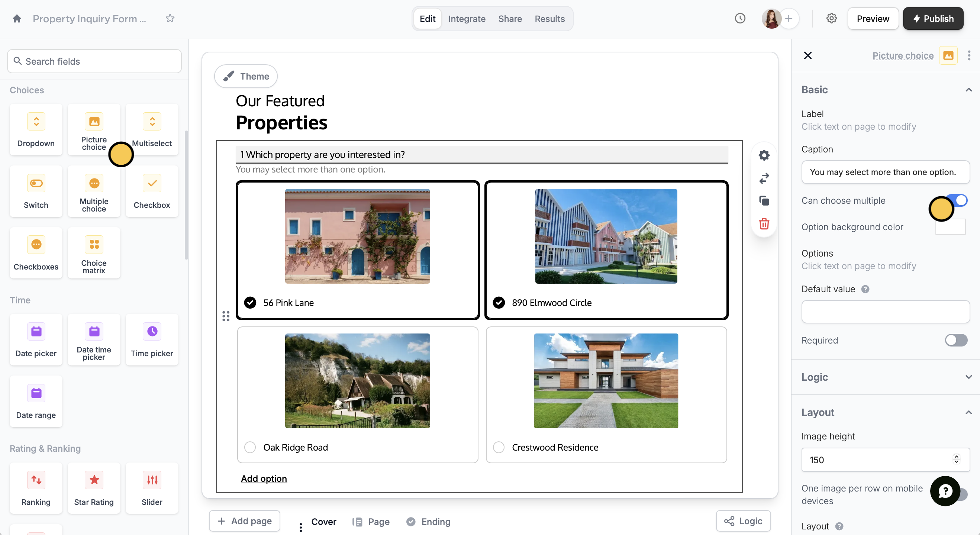
Task: Uncheck the 56 Pink Lane option
Action: (250, 303)
